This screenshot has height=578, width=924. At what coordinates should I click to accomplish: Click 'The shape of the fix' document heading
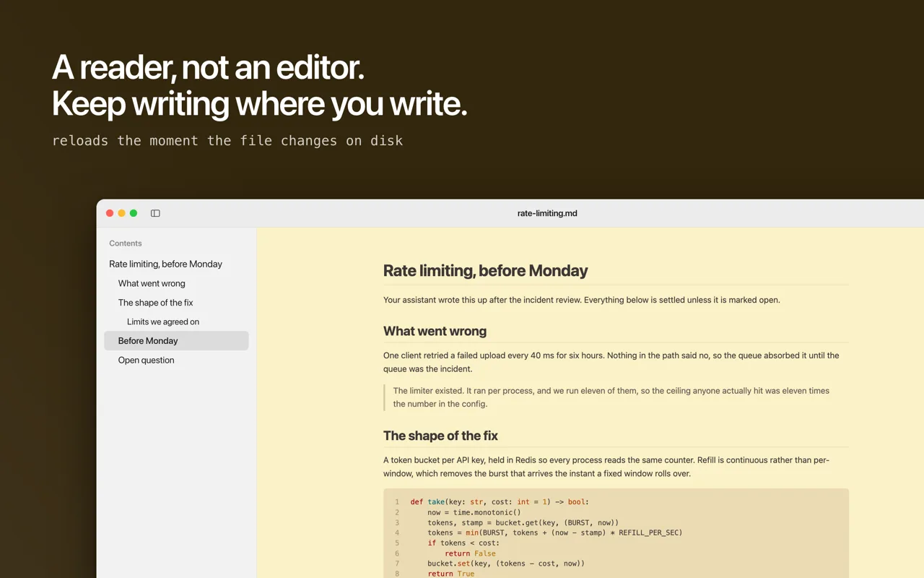(440, 436)
